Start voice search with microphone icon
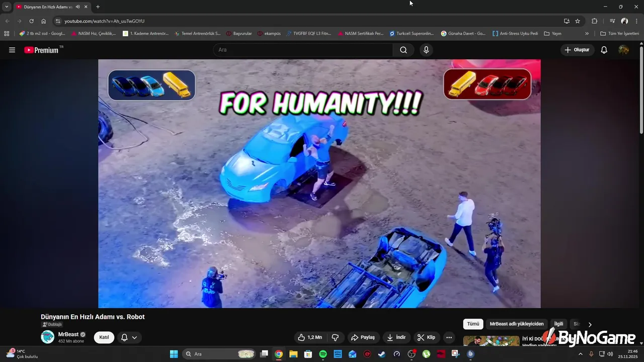This screenshot has width=644, height=362. coord(426,50)
